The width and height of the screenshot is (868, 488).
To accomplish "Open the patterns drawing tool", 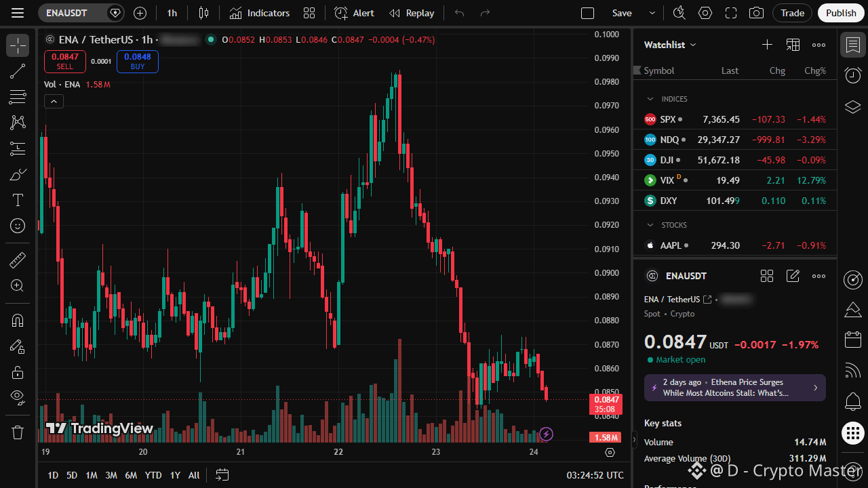I will (x=18, y=123).
